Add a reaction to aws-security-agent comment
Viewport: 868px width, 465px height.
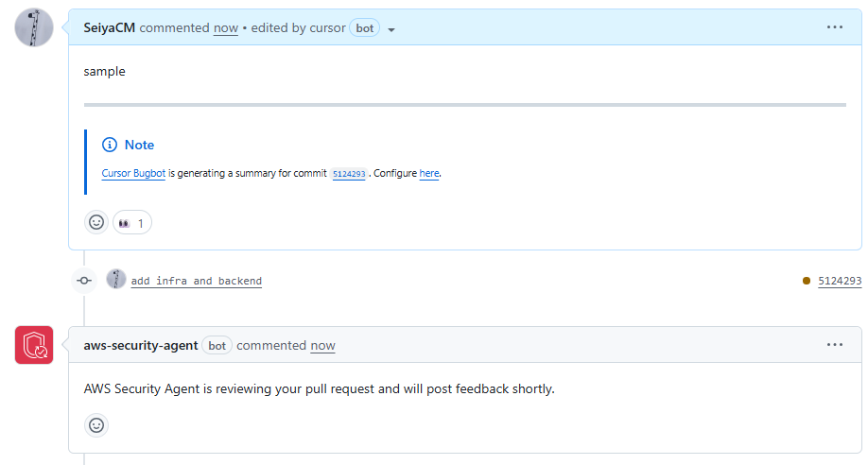click(96, 425)
